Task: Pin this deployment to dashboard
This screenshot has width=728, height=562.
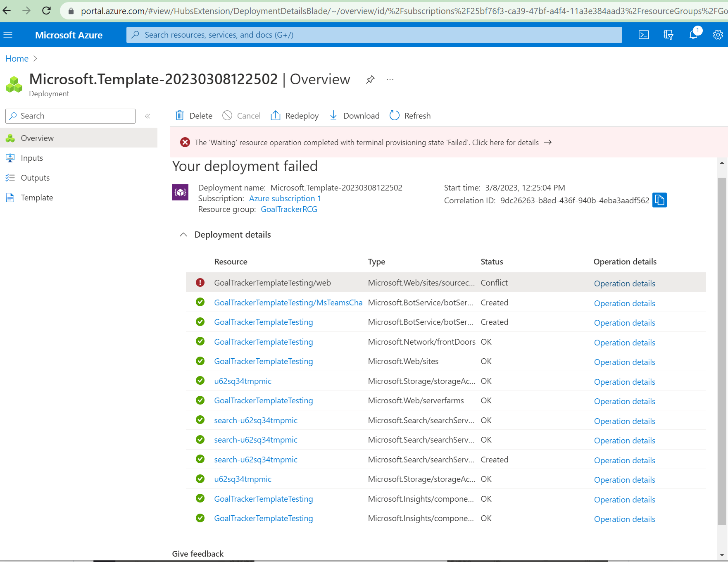Action: pyautogui.click(x=370, y=79)
